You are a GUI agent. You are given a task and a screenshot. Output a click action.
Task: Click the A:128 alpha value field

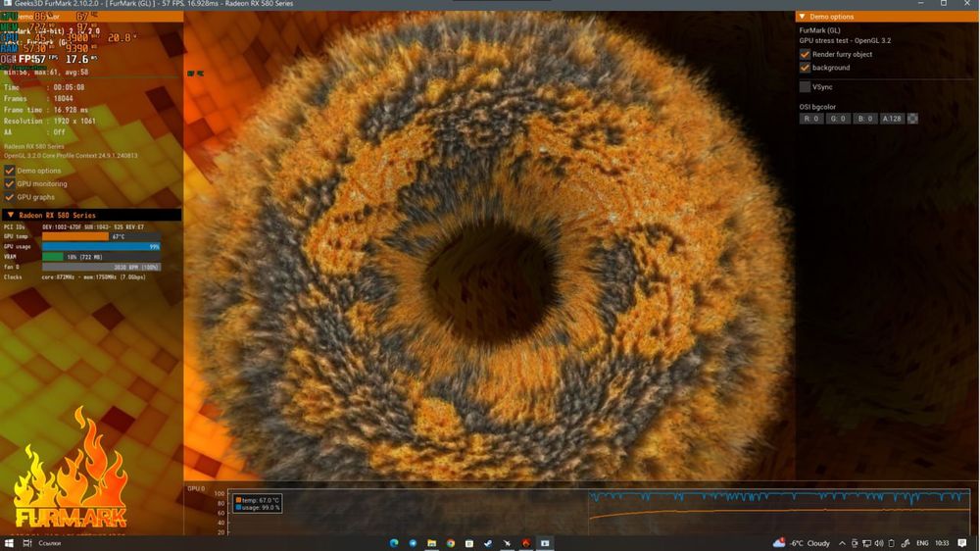[892, 119]
